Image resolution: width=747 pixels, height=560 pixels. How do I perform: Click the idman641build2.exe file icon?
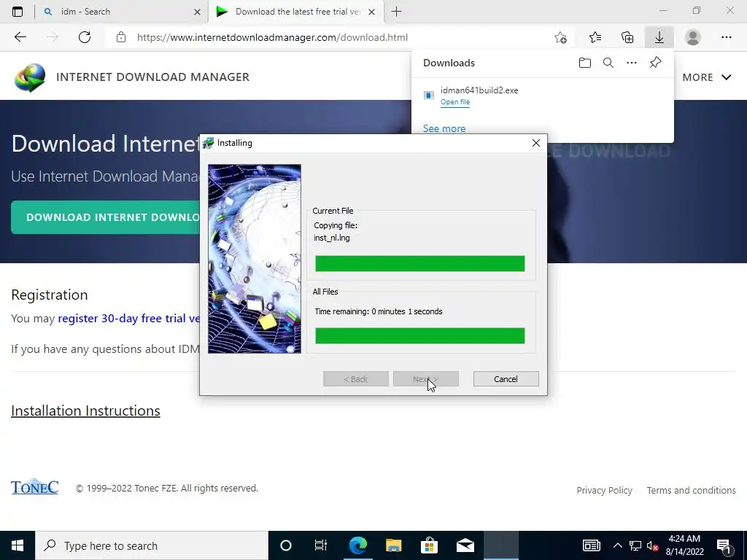(429, 96)
